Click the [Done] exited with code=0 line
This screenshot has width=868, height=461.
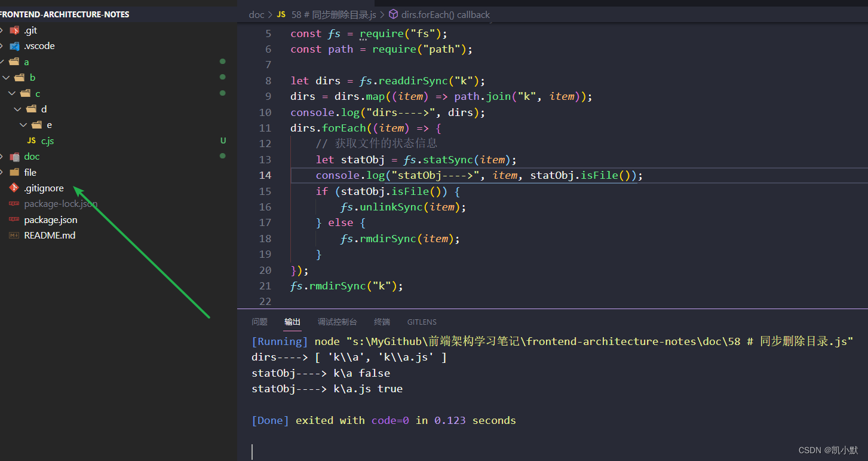[384, 420]
